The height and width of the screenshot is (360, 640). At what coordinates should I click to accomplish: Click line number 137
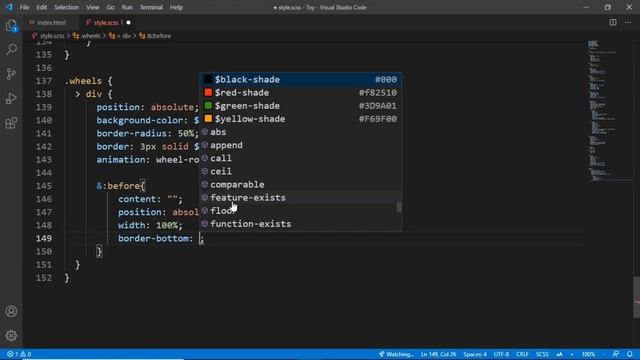click(44, 81)
